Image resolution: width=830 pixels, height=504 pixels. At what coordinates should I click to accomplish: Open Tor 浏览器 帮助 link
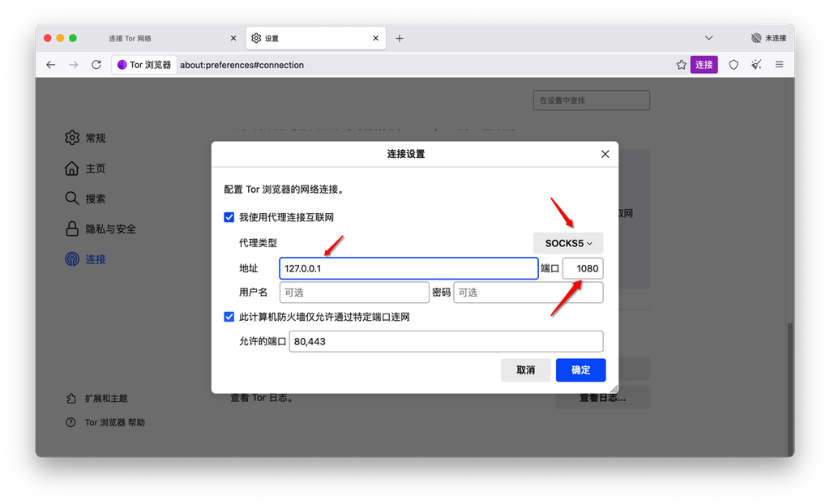tap(105, 422)
